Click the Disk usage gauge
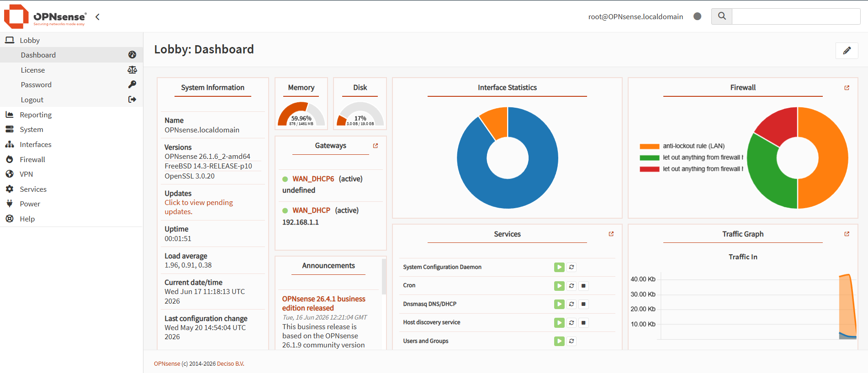The height and width of the screenshot is (373, 868). pos(360,114)
